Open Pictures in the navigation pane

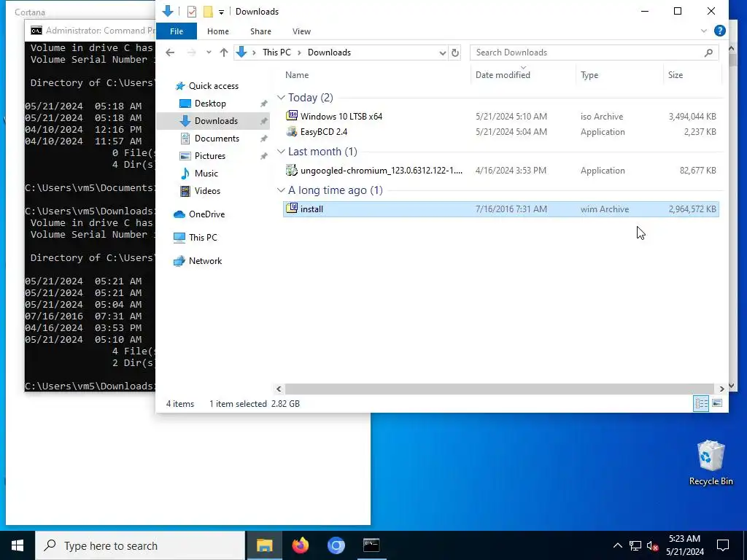[x=209, y=156]
